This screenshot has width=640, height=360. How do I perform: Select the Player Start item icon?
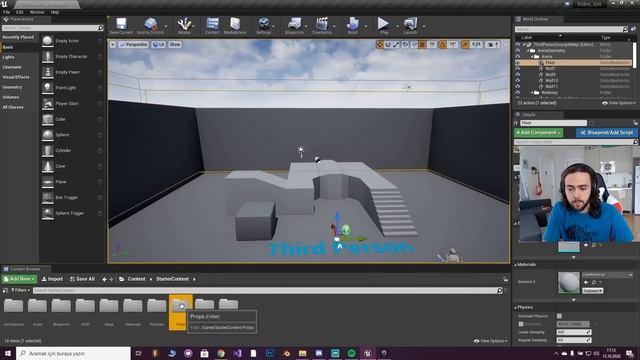click(48, 104)
